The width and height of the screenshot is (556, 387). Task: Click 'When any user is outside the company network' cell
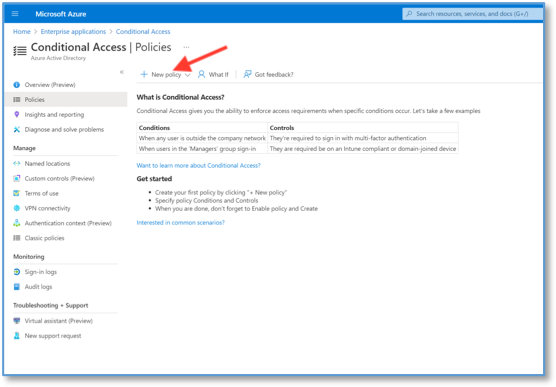point(202,138)
